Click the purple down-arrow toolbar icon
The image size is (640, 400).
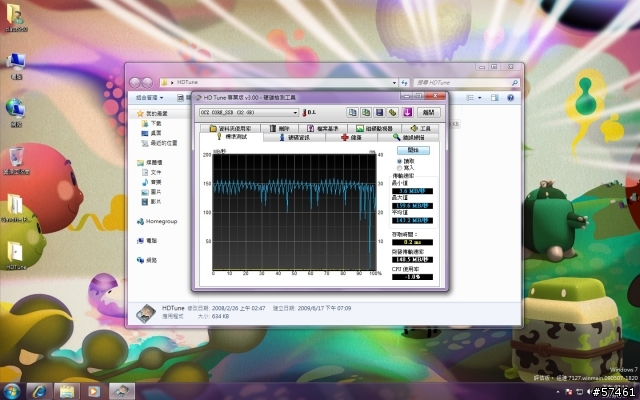[x=407, y=112]
